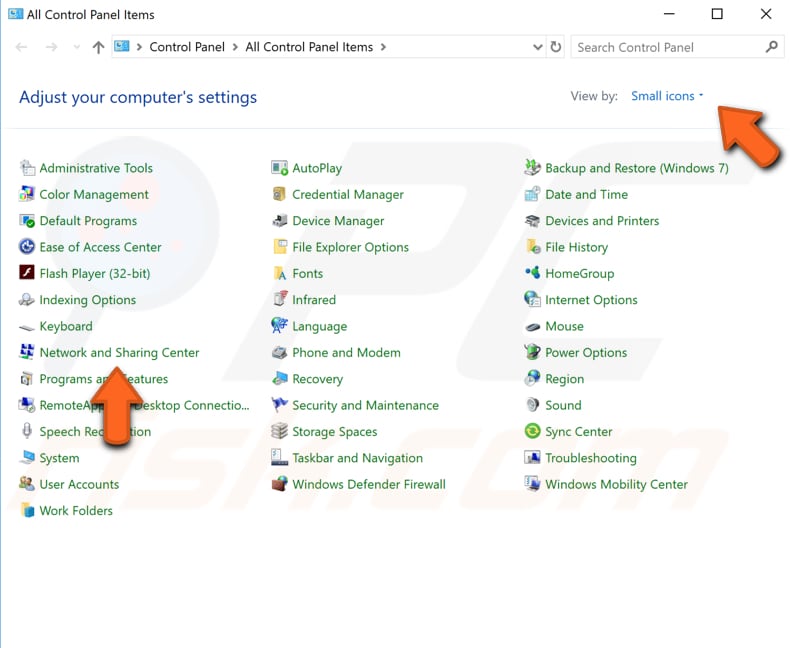Viewport: 790px width, 648px height.
Task: Click the Windows Defender Firewall icon
Action: pyautogui.click(x=280, y=484)
